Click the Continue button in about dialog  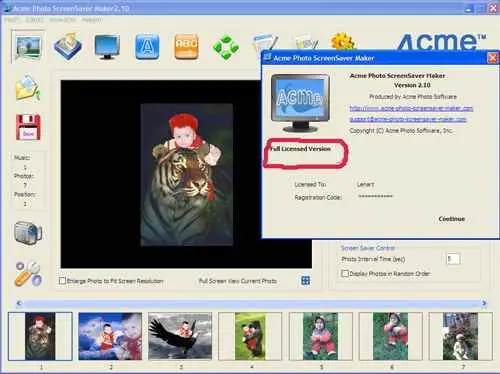pos(451,219)
